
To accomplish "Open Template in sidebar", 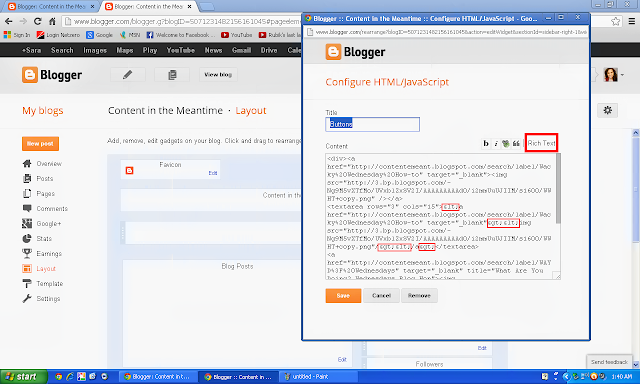I will pyautogui.click(x=49, y=284).
